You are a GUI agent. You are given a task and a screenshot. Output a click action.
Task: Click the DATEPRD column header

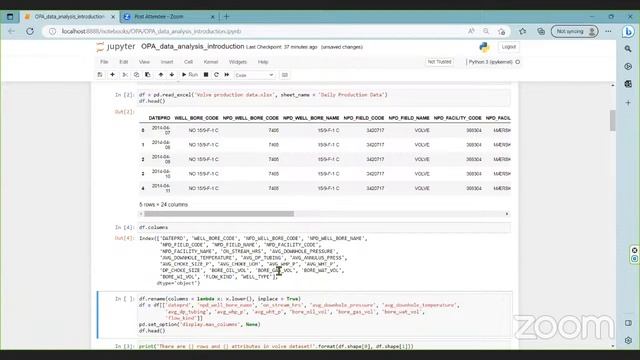point(159,118)
